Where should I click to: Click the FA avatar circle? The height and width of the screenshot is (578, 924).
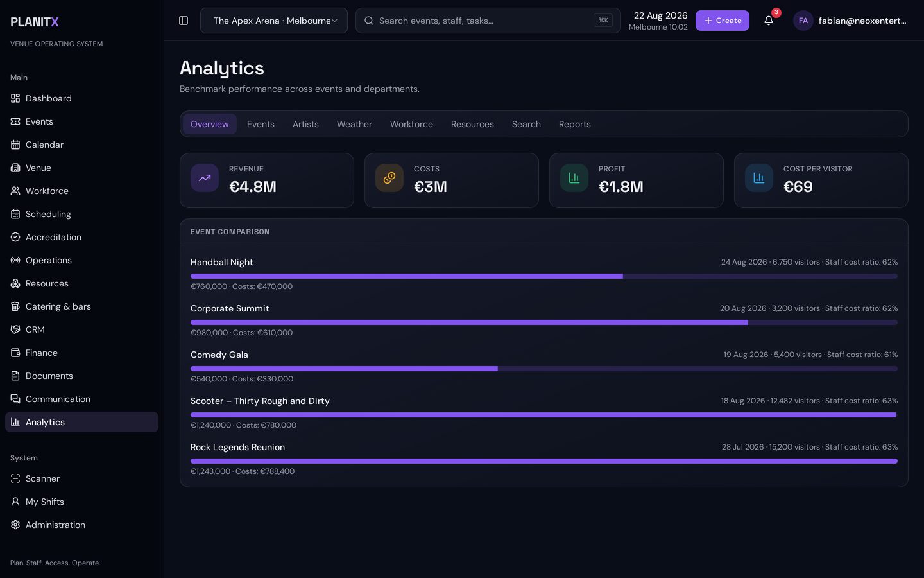click(803, 21)
